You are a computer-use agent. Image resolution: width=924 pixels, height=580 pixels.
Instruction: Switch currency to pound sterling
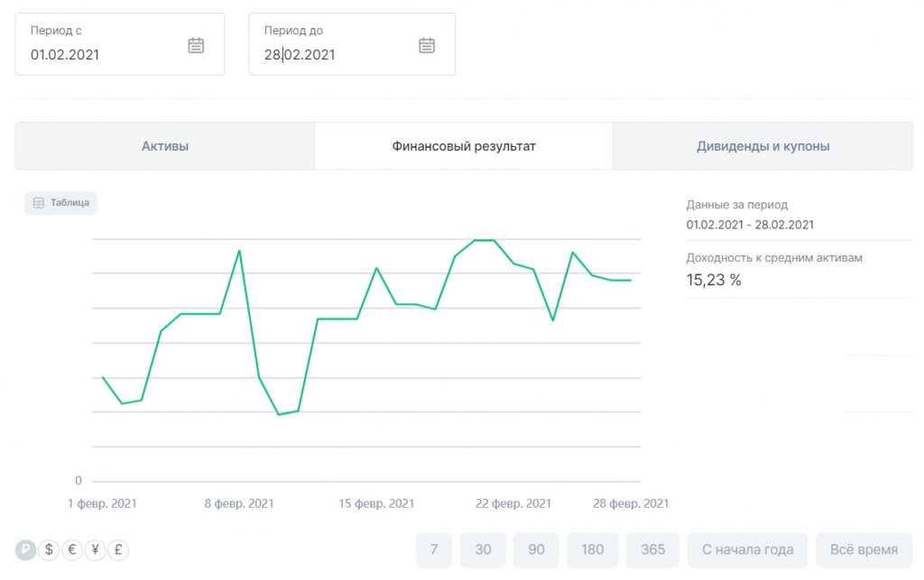coord(118,549)
